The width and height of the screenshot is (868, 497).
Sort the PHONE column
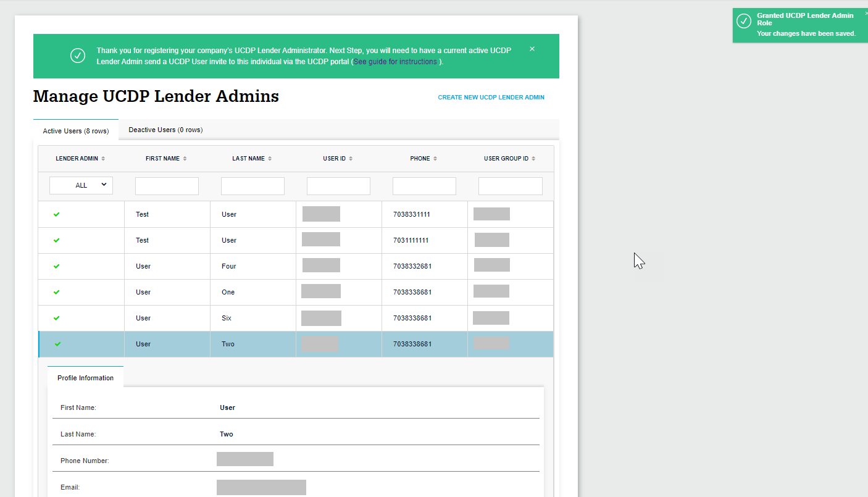[435, 158]
